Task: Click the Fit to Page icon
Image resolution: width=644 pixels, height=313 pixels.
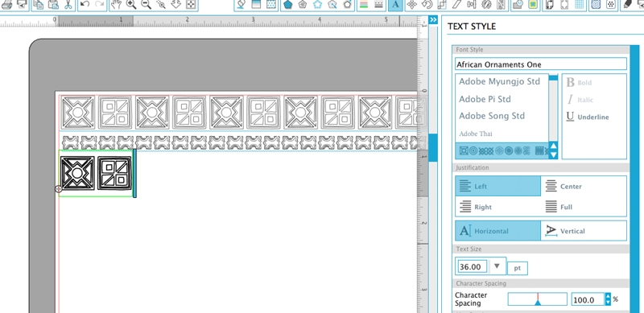Action: point(191,5)
